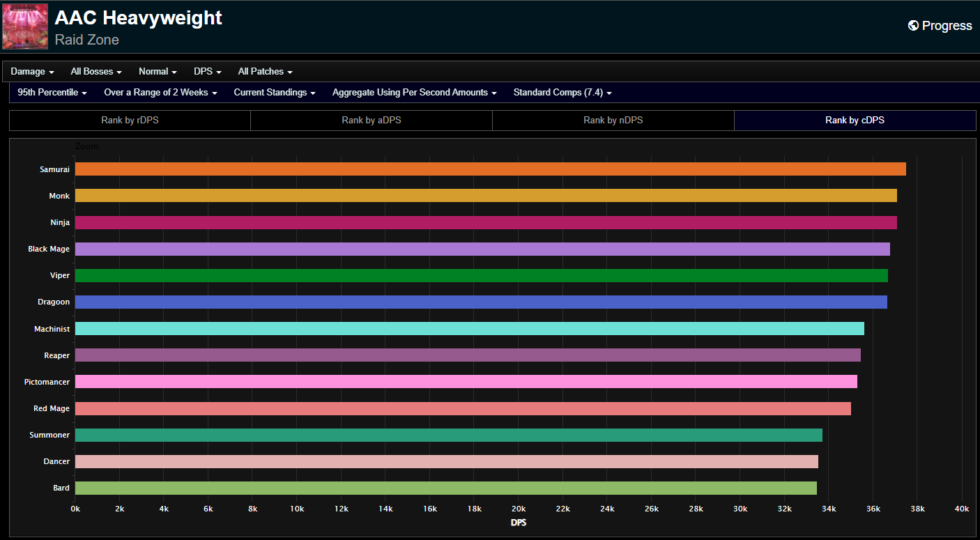Click the turquoise Machinist bar
The width and height of the screenshot is (980, 540).
pos(470,329)
